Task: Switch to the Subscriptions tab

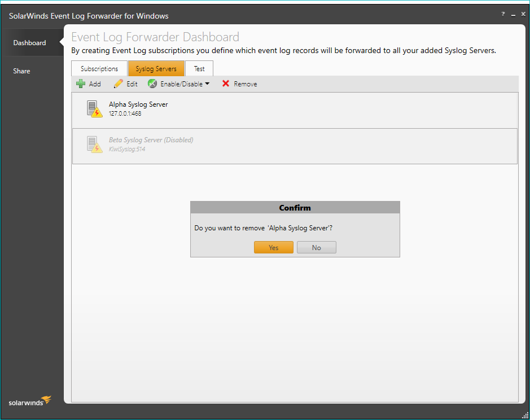Action: [x=99, y=69]
